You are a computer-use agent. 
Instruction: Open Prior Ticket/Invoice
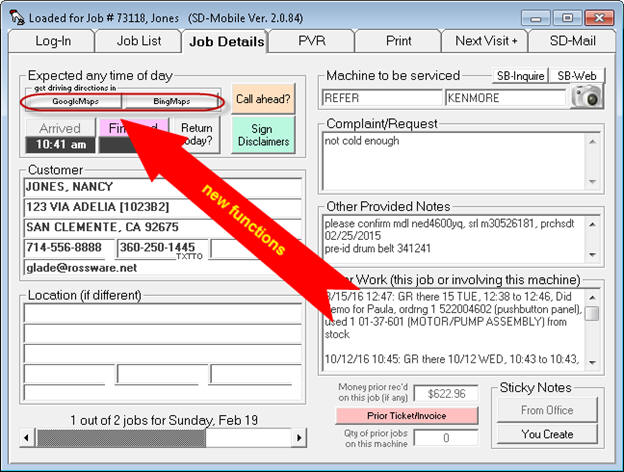(x=407, y=415)
